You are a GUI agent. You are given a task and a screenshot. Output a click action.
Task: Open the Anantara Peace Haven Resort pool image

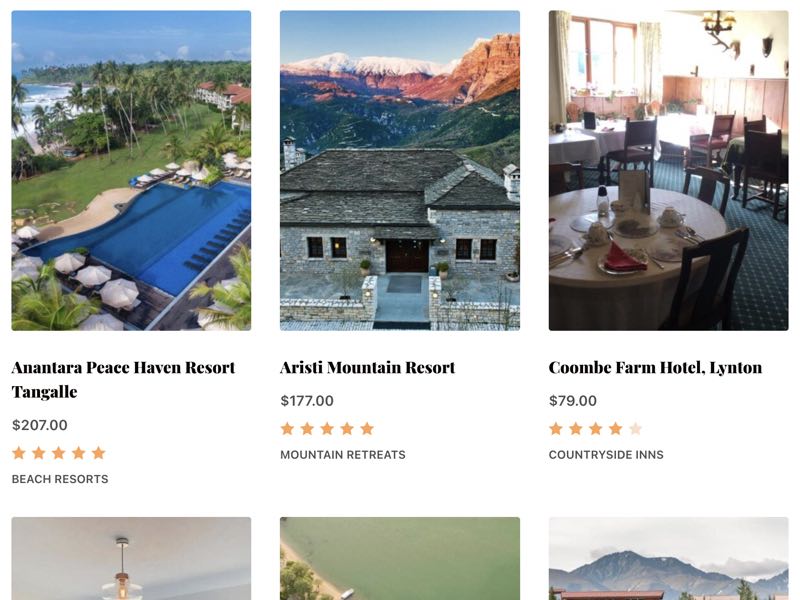[131, 170]
